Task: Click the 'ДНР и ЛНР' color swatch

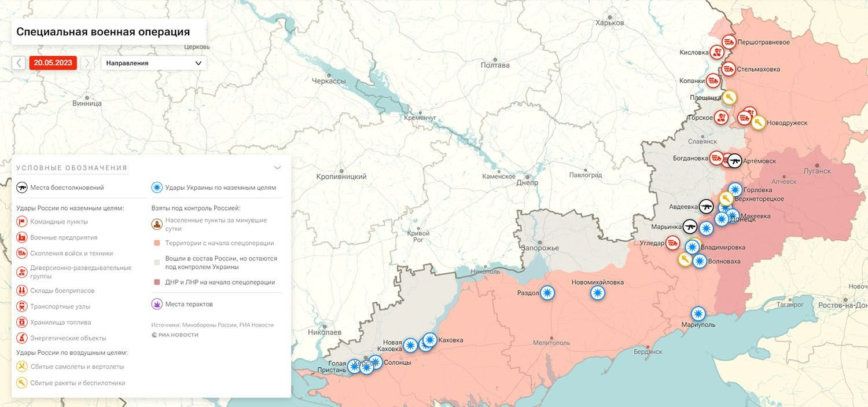Action: [157, 283]
